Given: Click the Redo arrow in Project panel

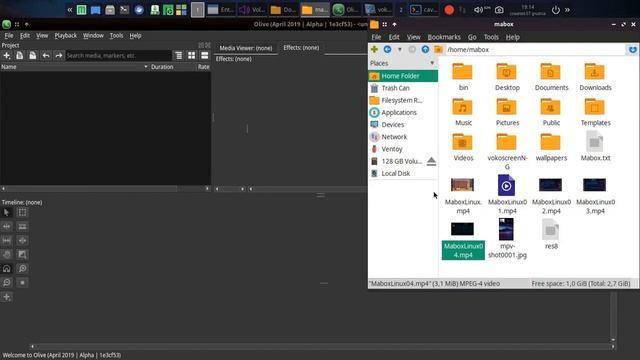Looking at the screenshot, I should (x=59, y=56).
